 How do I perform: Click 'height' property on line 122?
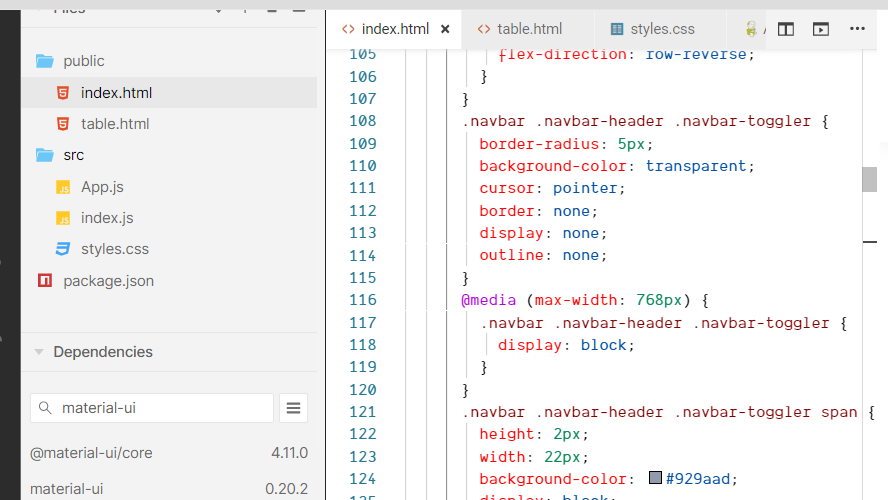tap(507, 434)
